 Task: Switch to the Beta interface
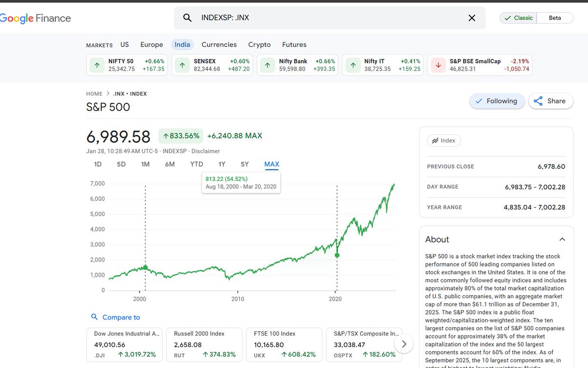coord(555,18)
